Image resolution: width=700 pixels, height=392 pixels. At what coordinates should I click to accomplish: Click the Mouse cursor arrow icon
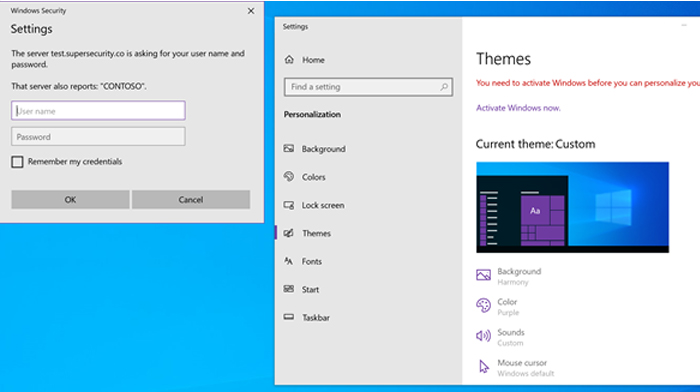(484, 367)
